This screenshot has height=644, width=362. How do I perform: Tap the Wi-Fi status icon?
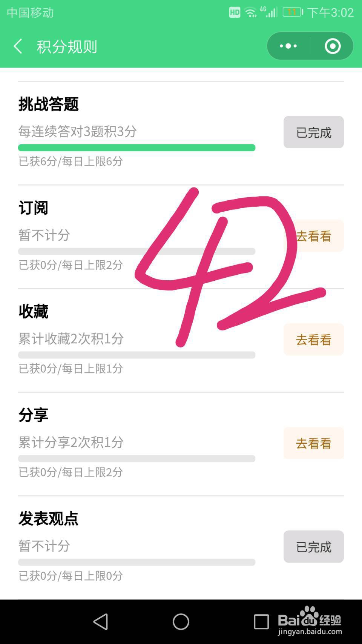point(250,12)
